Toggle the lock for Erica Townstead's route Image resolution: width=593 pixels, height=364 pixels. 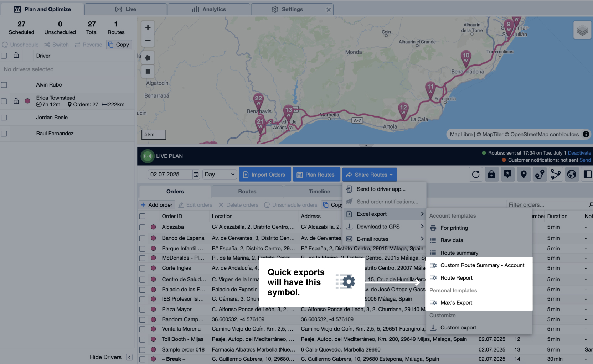16,101
